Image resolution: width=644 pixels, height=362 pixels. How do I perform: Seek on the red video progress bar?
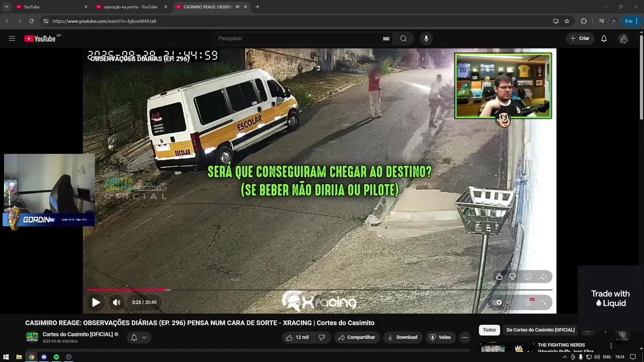click(319, 290)
